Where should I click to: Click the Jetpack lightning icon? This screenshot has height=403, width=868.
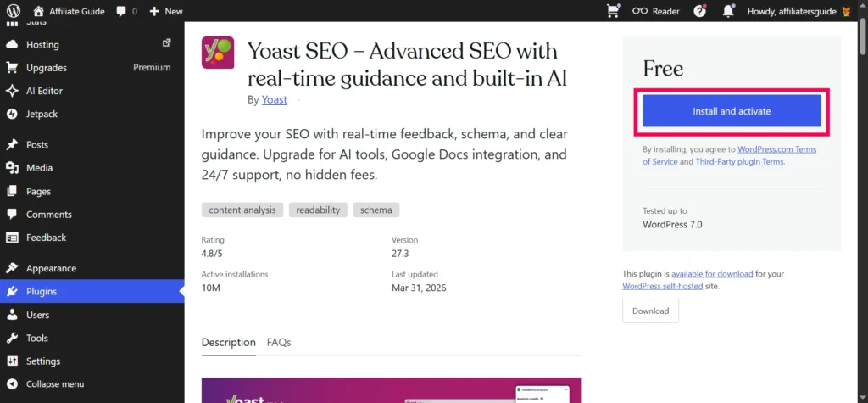point(13,114)
